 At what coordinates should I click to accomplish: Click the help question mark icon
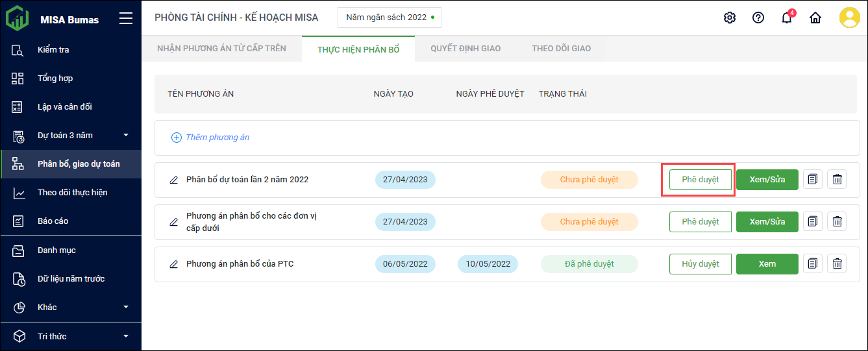pos(758,18)
